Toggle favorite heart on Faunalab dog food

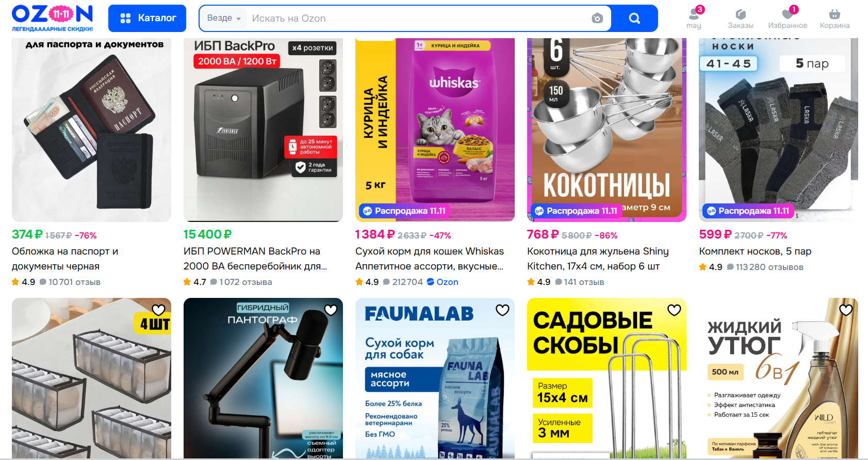pyautogui.click(x=502, y=310)
